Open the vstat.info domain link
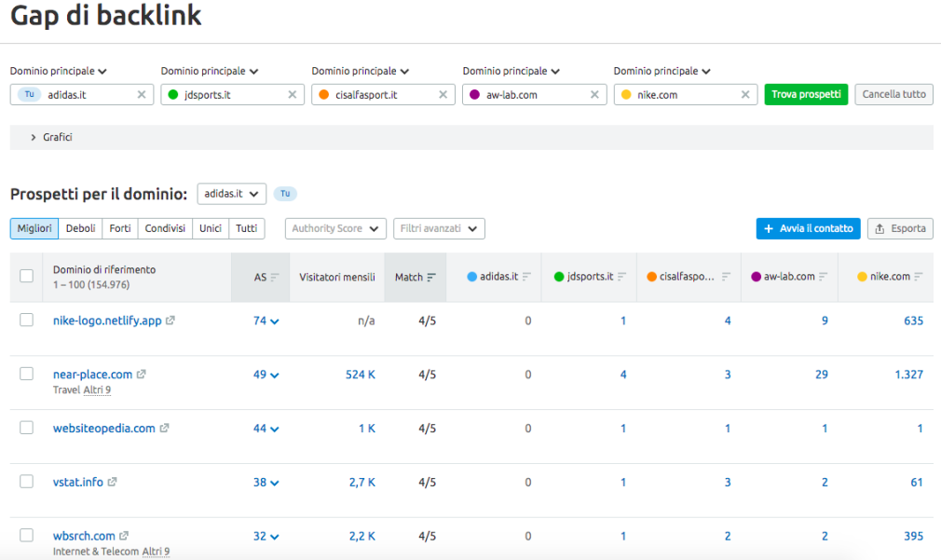Viewport: 941px width, 560px height. pyautogui.click(x=78, y=482)
